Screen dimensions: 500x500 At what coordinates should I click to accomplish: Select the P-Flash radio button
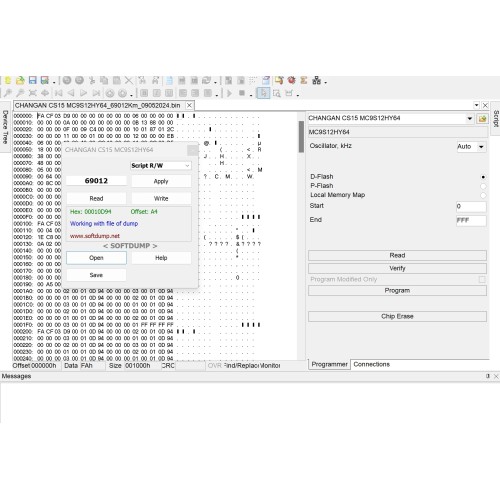point(483,186)
